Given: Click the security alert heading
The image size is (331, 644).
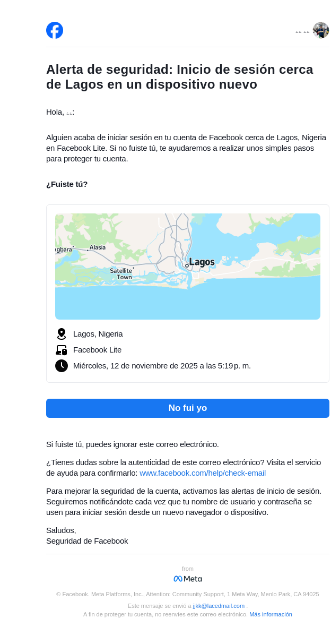Looking at the screenshot, I should tap(180, 77).
